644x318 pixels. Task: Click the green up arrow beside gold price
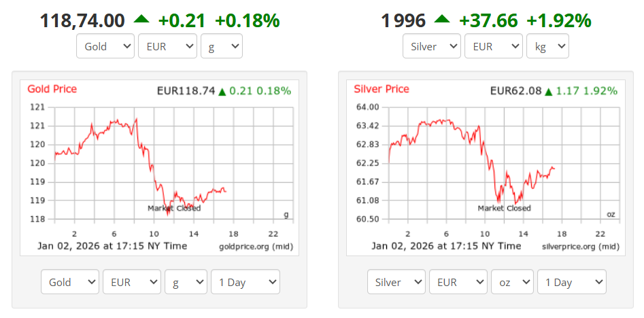coord(141,20)
